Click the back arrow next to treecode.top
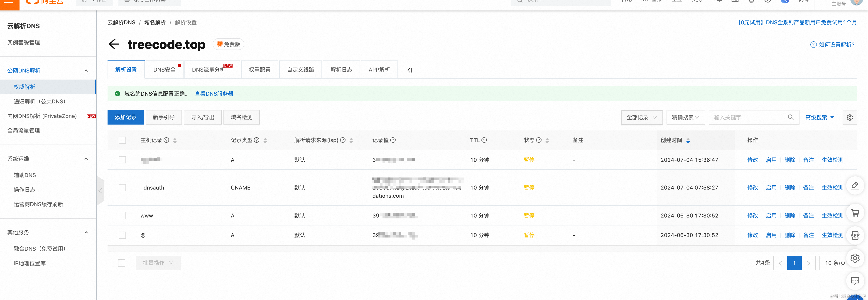 click(x=114, y=44)
